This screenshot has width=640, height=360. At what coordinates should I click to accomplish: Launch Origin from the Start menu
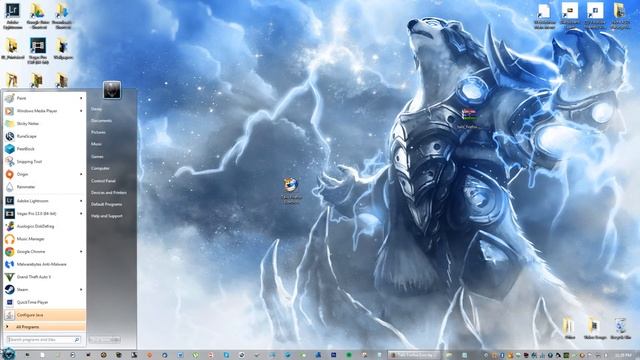click(44, 174)
